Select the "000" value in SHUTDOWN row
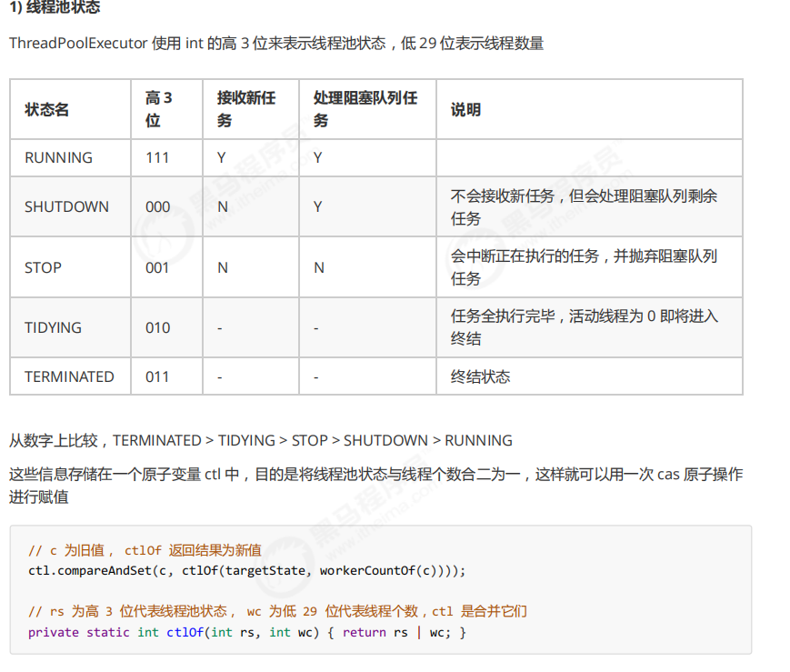The width and height of the screenshot is (790, 672). (x=157, y=206)
